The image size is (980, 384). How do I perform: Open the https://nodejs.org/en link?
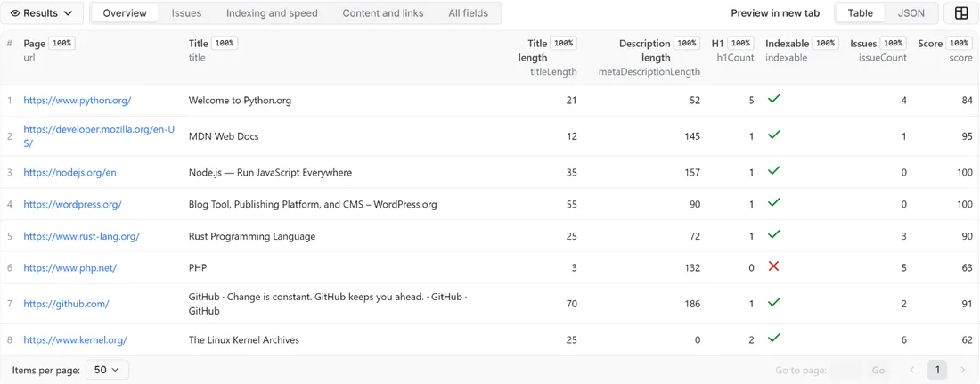[x=70, y=172]
